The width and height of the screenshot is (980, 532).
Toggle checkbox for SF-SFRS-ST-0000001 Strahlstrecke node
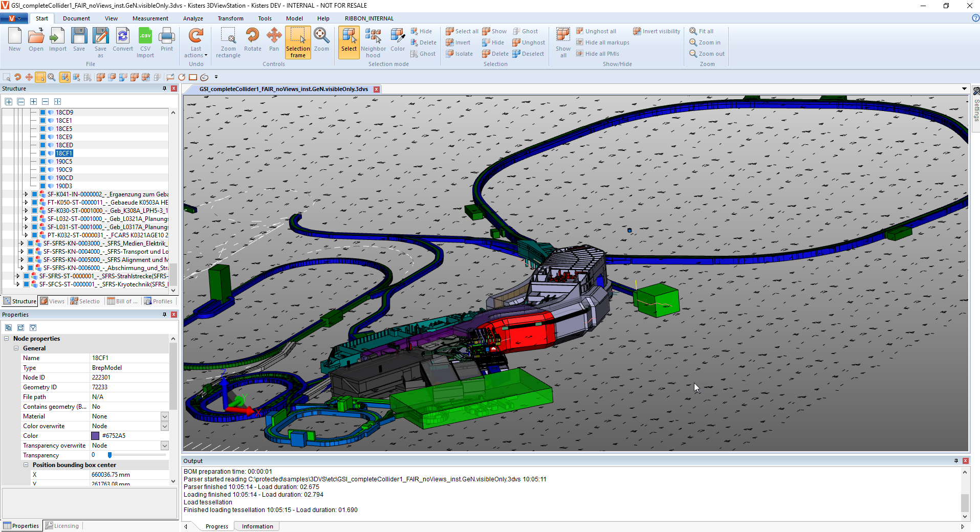(x=27, y=276)
